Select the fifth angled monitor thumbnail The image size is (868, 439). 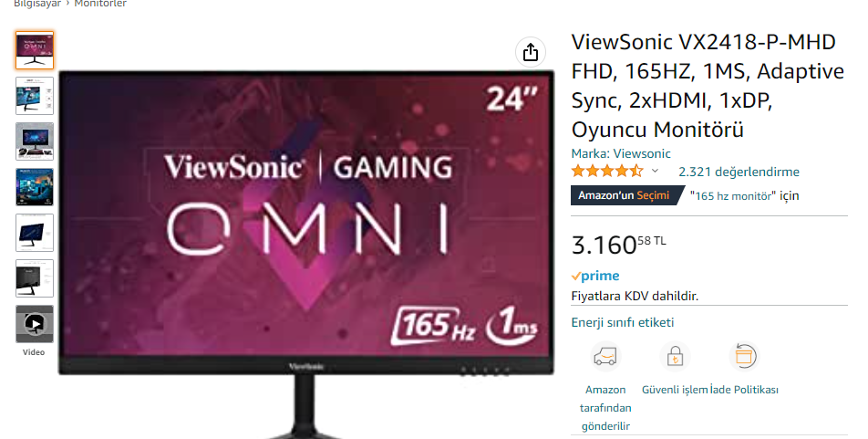click(35, 232)
